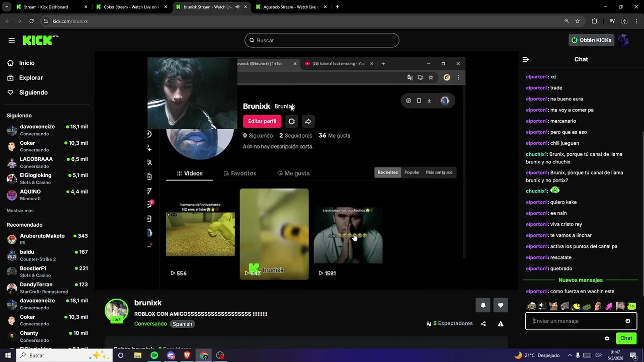This screenshot has width=644, height=362.
Task: Open Spotify from the taskbar
Action: 154,355
